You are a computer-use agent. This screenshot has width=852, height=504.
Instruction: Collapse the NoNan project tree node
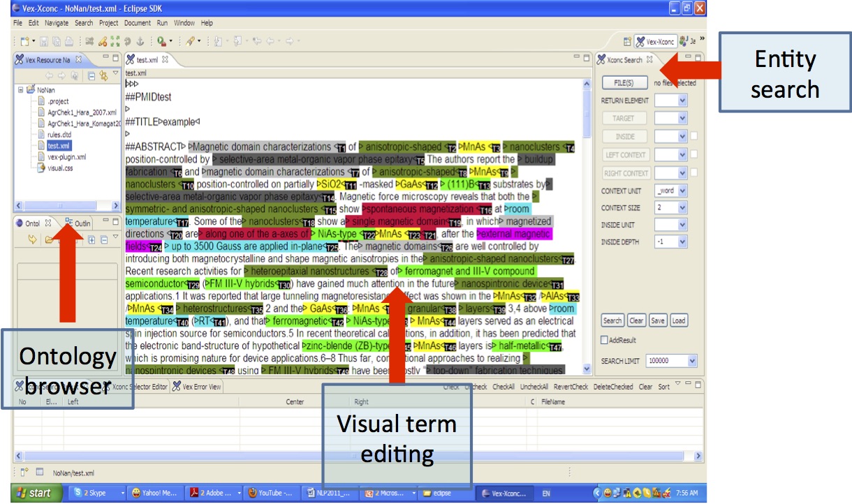(21, 90)
